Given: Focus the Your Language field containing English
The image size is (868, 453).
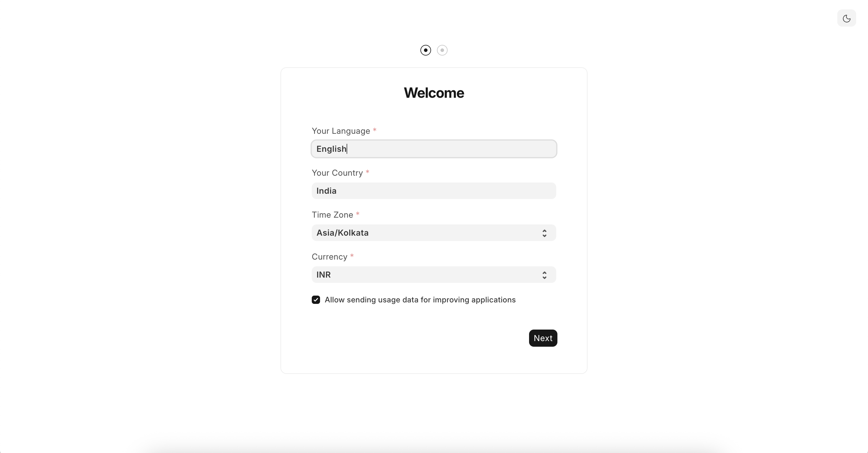Looking at the screenshot, I should coord(434,149).
